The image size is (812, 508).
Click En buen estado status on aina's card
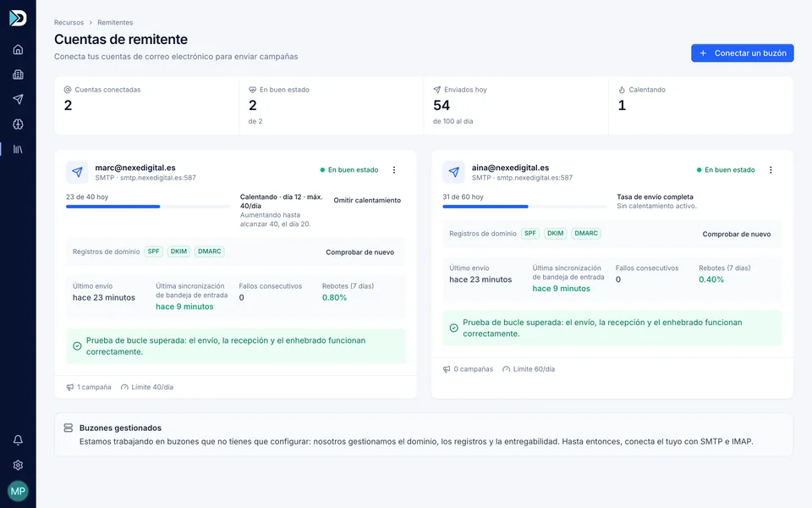[x=726, y=170]
